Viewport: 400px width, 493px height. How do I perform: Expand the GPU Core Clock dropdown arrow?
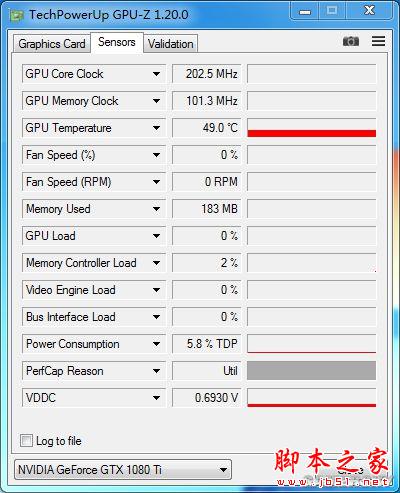click(x=156, y=74)
